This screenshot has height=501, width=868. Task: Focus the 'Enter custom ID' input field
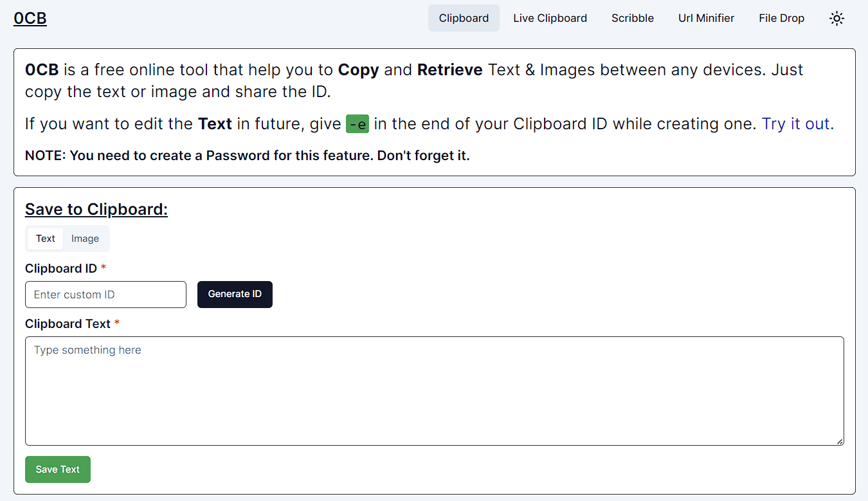pyautogui.click(x=105, y=295)
